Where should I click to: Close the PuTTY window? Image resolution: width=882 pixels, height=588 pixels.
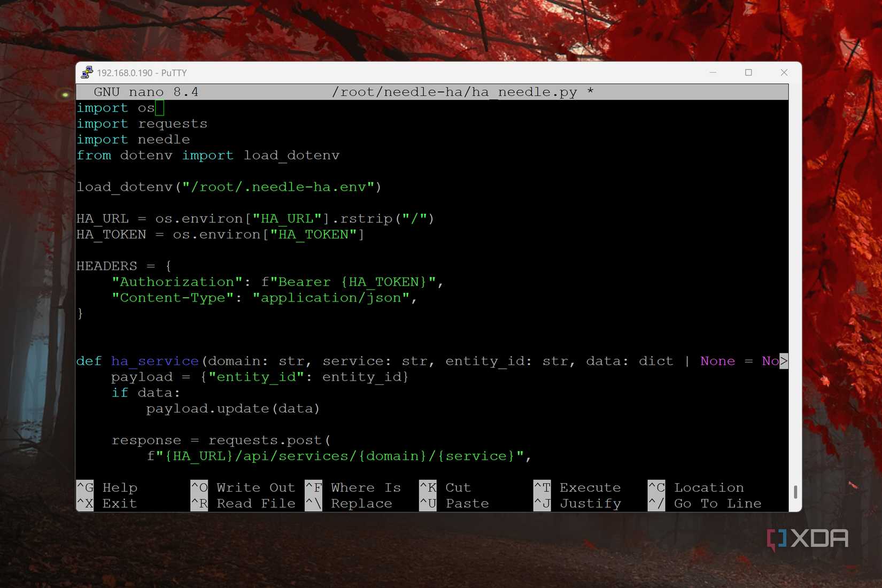(784, 73)
